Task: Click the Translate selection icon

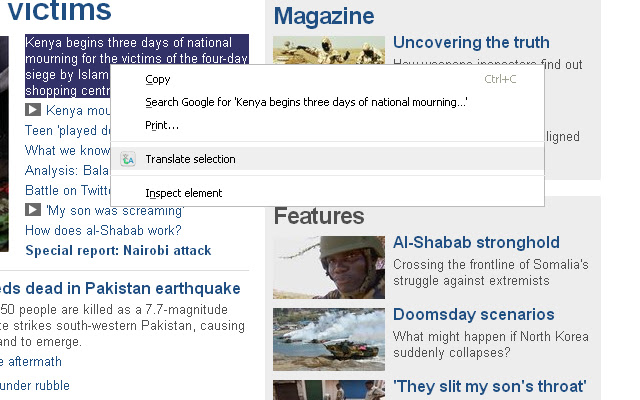Action: (128, 159)
